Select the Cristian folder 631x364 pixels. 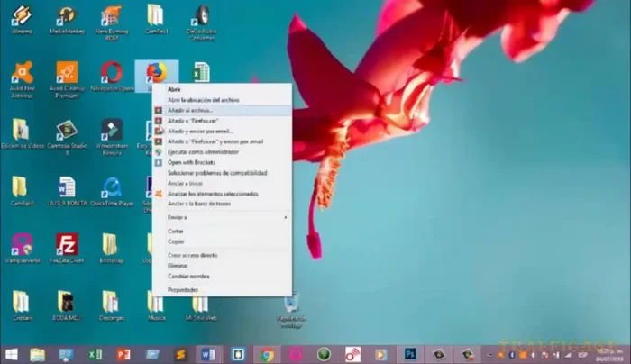(x=22, y=306)
